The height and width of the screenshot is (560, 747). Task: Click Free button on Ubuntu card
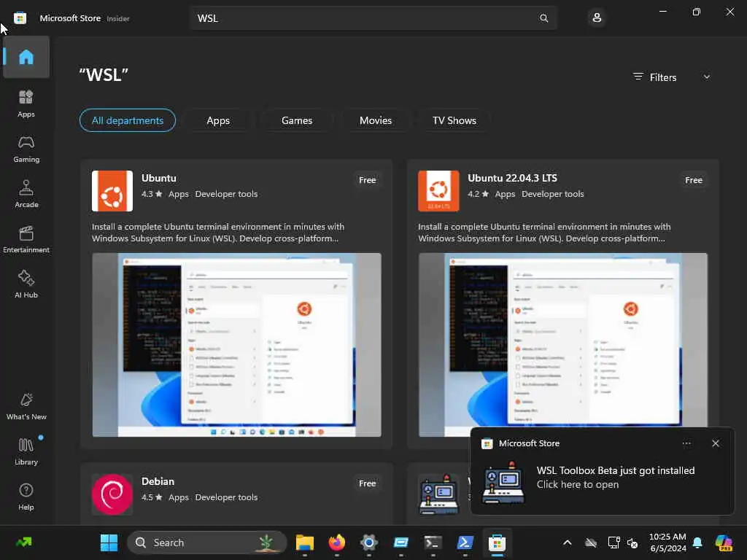368,180
